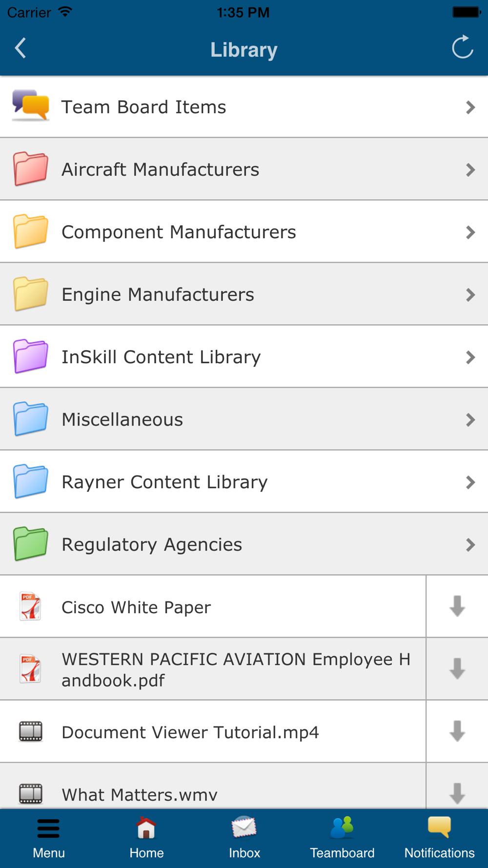Switch to the Teamboard tab
This screenshot has width=488, height=868.
[x=342, y=839]
